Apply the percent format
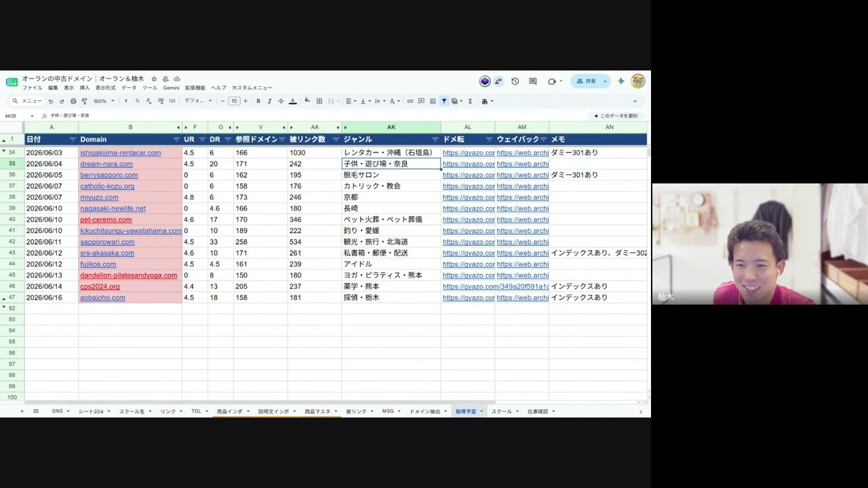 click(x=137, y=101)
